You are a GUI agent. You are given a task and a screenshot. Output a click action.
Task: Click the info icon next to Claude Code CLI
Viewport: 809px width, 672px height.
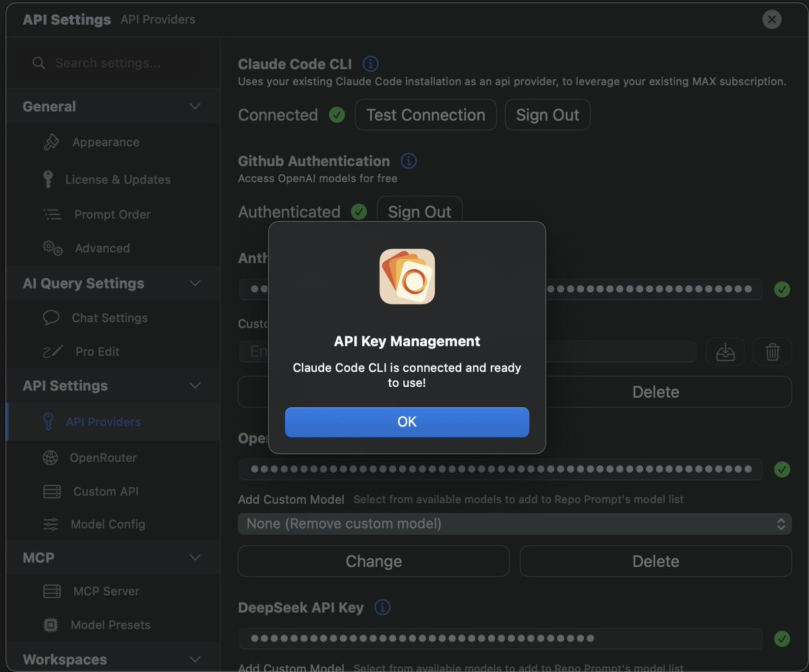click(371, 64)
